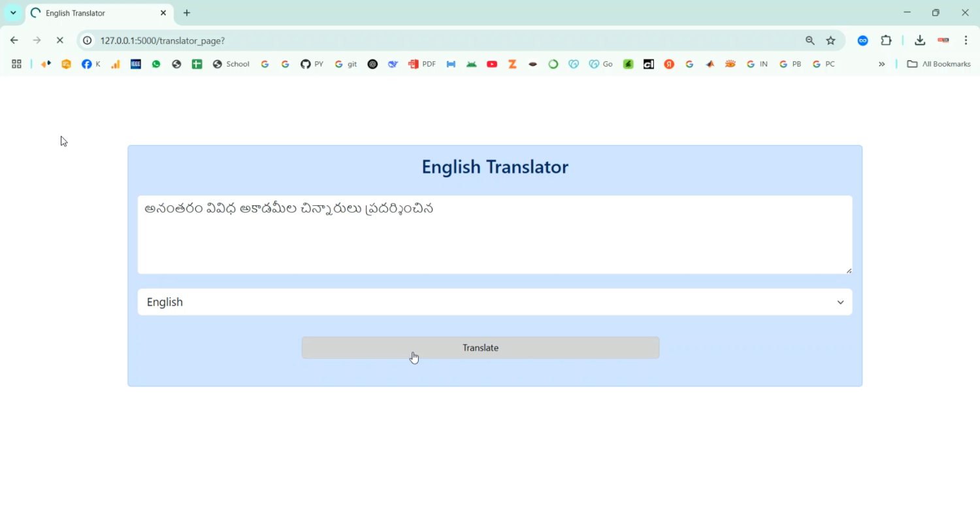Open the Extensions puzzle icon
This screenshot has height=519, width=980.
886,41
